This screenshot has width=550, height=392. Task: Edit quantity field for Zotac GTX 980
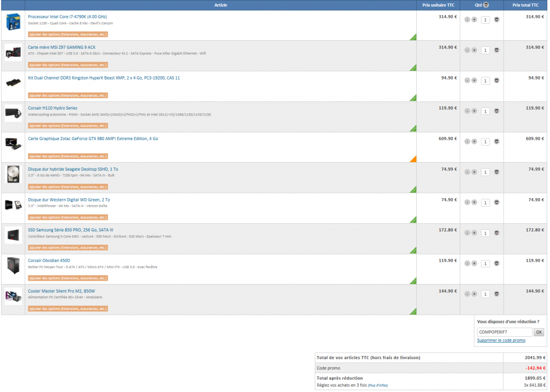click(x=486, y=142)
